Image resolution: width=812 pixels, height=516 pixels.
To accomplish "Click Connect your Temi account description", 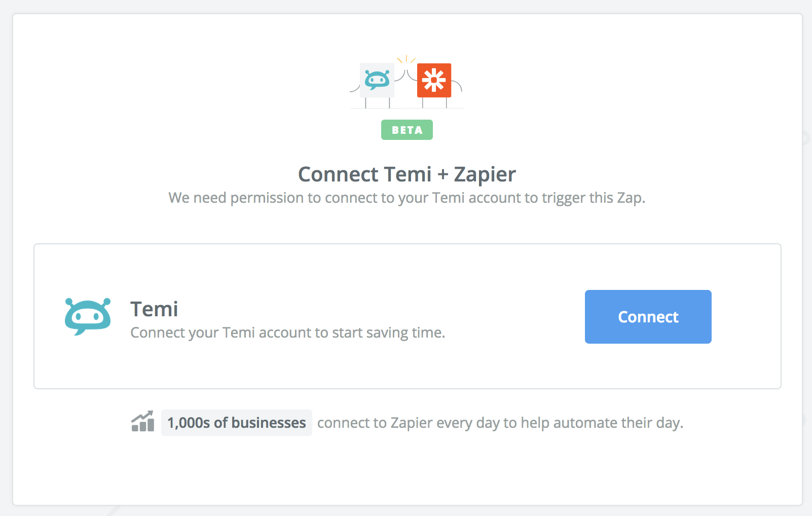I will pos(287,333).
